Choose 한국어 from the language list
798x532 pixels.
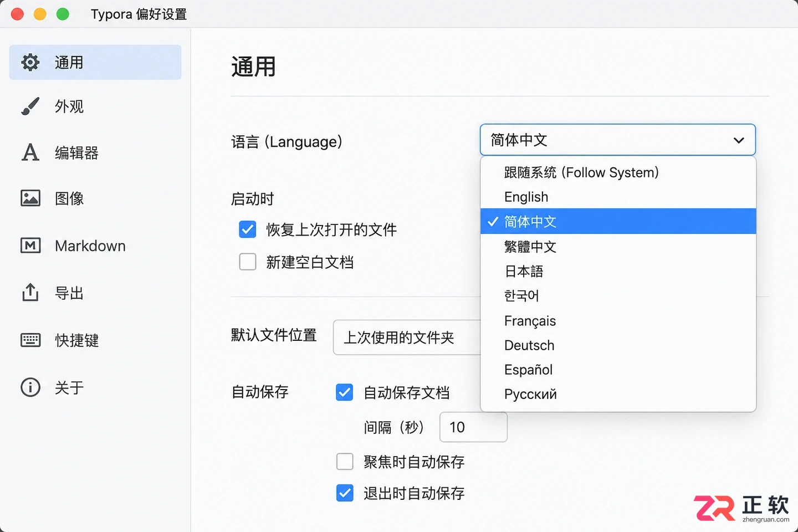tap(618, 295)
